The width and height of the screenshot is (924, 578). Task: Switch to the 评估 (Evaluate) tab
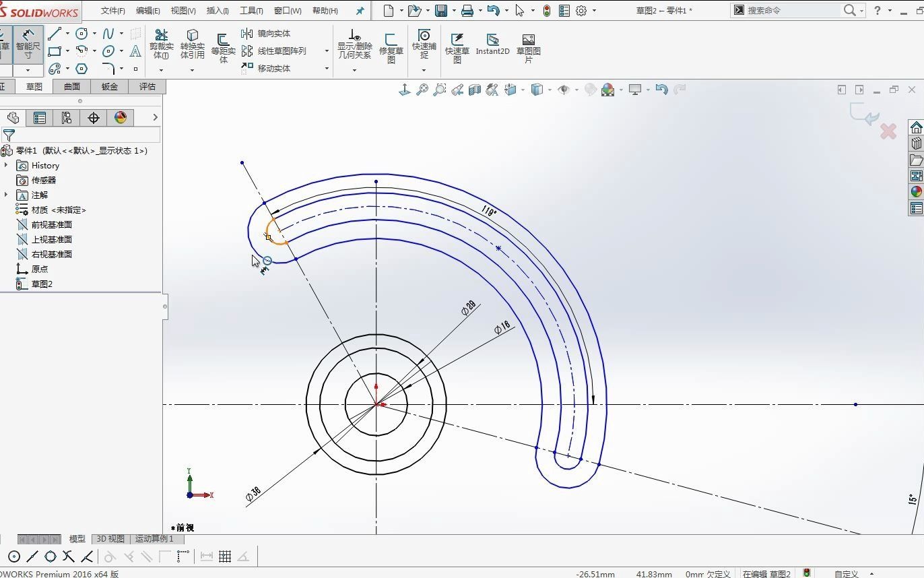tap(147, 86)
